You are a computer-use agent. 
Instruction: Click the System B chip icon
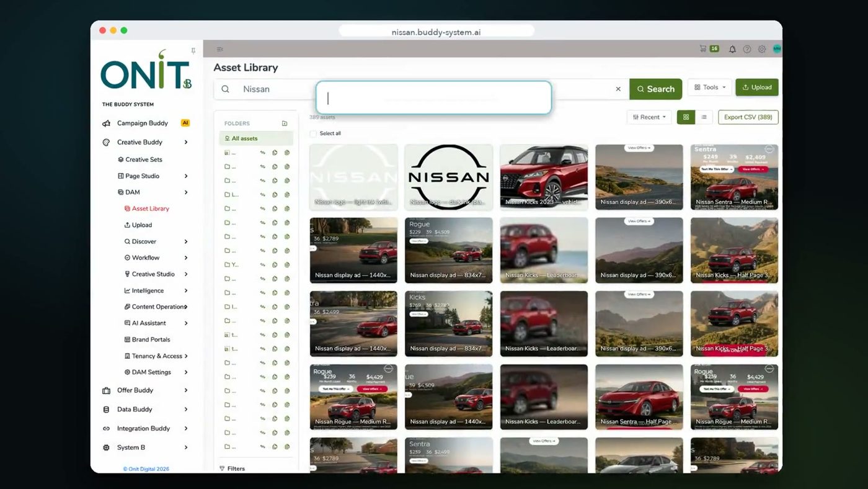tap(106, 447)
